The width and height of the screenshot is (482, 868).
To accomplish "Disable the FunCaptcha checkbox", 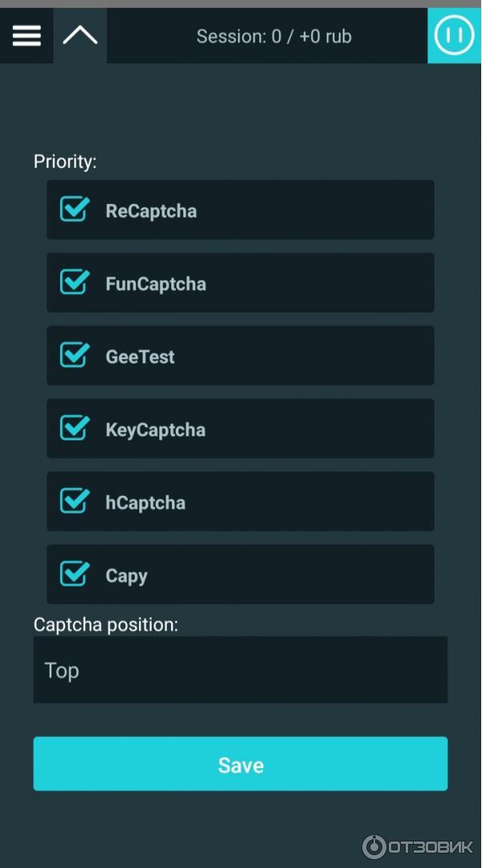I will pos(74,282).
